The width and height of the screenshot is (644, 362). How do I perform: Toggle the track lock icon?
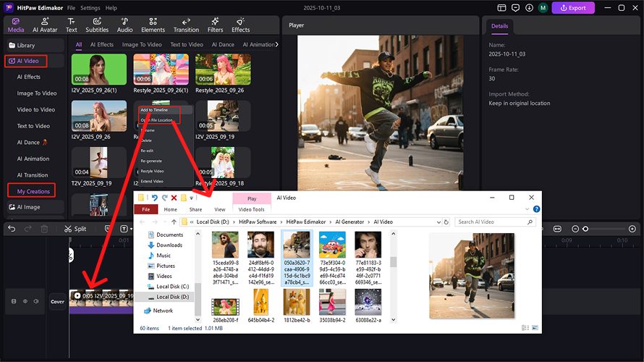click(14, 300)
